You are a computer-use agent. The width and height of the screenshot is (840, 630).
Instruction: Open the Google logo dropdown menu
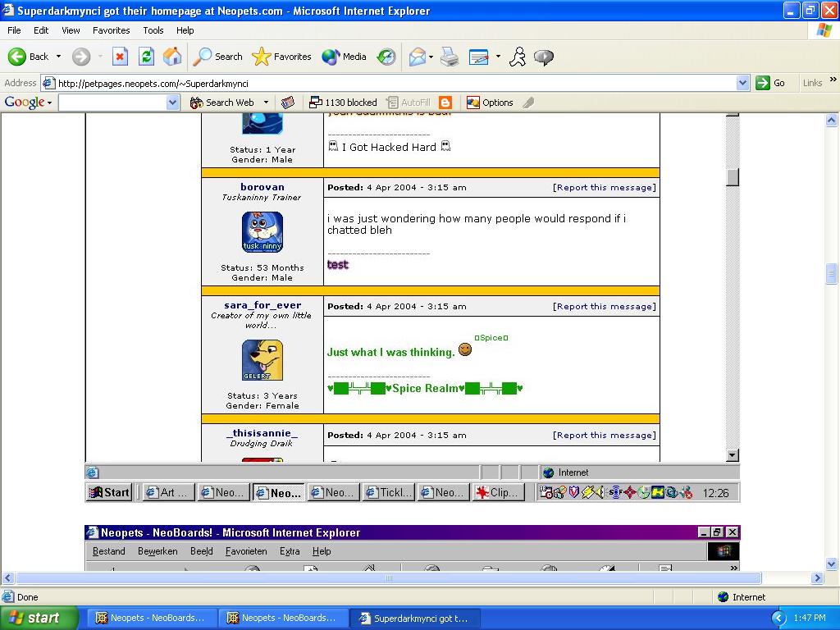[x=50, y=103]
